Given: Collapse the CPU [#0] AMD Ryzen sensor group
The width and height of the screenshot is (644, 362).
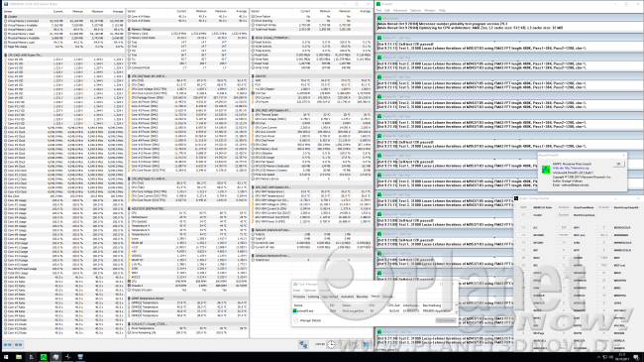Looking at the screenshot, I should point(6,55).
